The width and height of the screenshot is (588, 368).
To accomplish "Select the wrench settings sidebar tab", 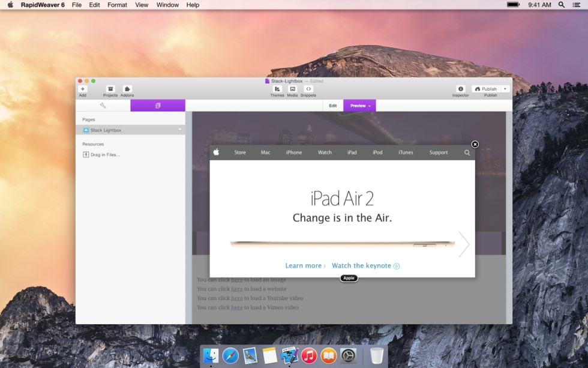I will click(103, 106).
